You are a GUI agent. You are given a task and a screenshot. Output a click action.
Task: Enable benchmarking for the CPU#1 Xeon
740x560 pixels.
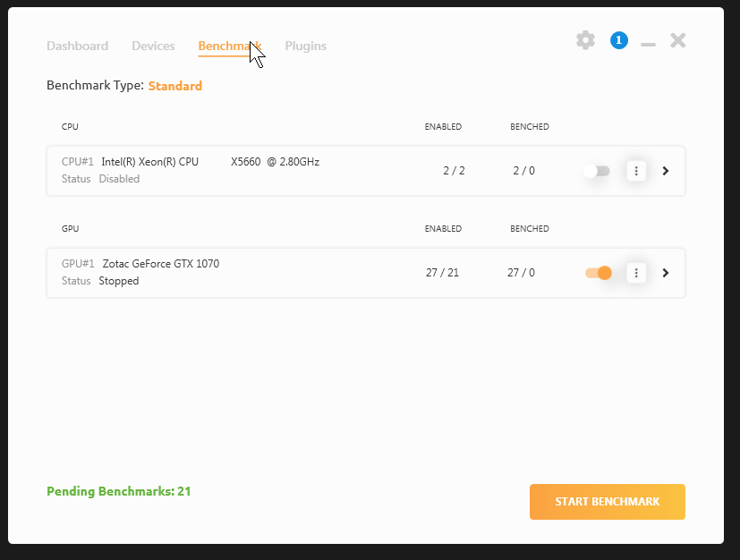596,171
